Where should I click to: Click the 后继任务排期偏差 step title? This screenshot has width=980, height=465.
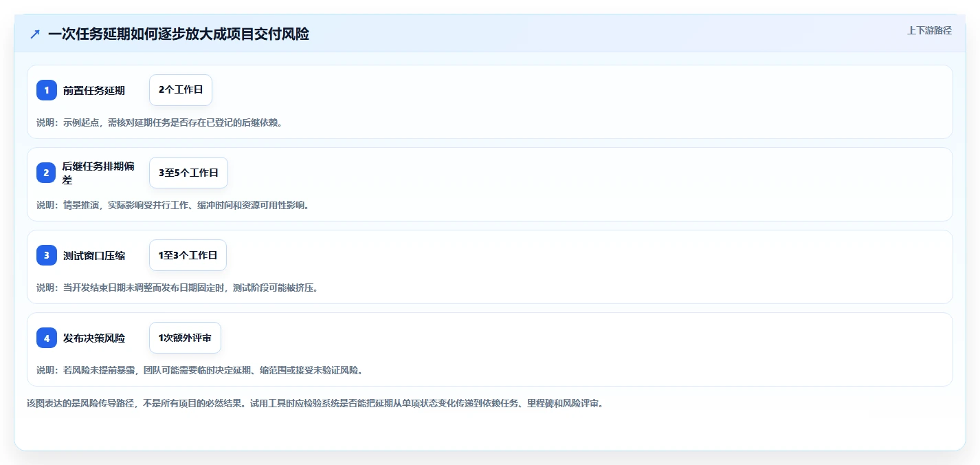(99, 173)
